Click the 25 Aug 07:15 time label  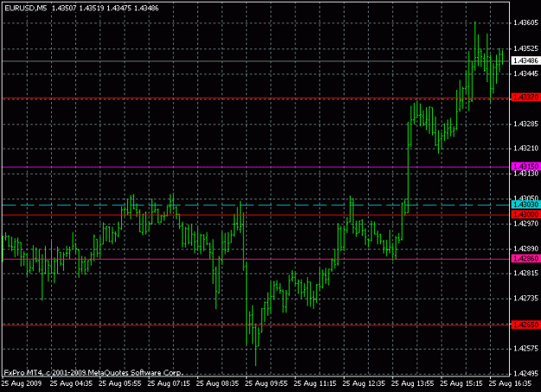pyautogui.click(x=169, y=383)
